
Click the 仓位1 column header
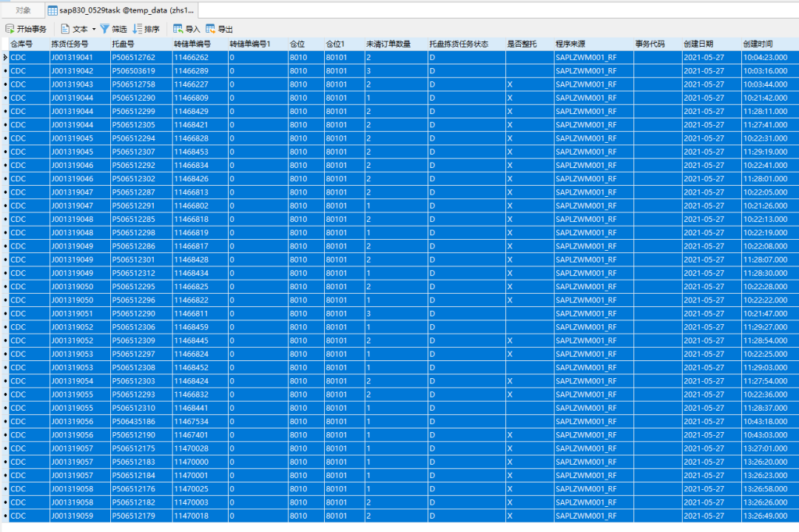pyautogui.click(x=344, y=44)
